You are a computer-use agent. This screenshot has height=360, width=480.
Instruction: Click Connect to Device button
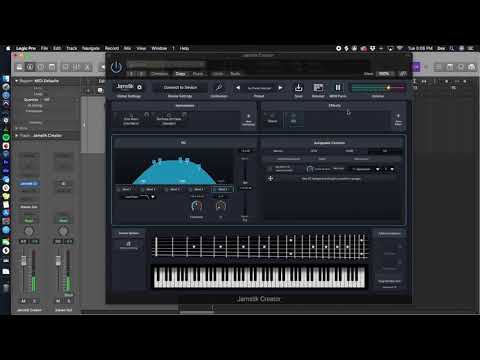(x=180, y=87)
